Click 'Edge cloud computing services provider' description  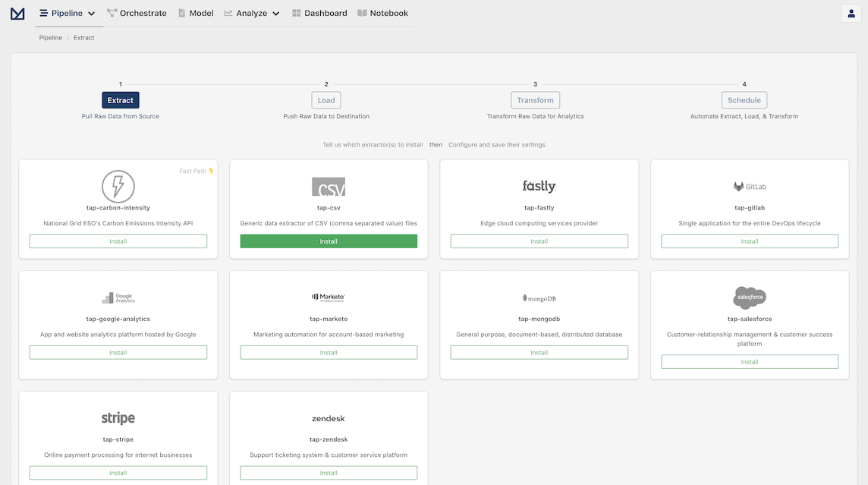pyautogui.click(x=539, y=224)
